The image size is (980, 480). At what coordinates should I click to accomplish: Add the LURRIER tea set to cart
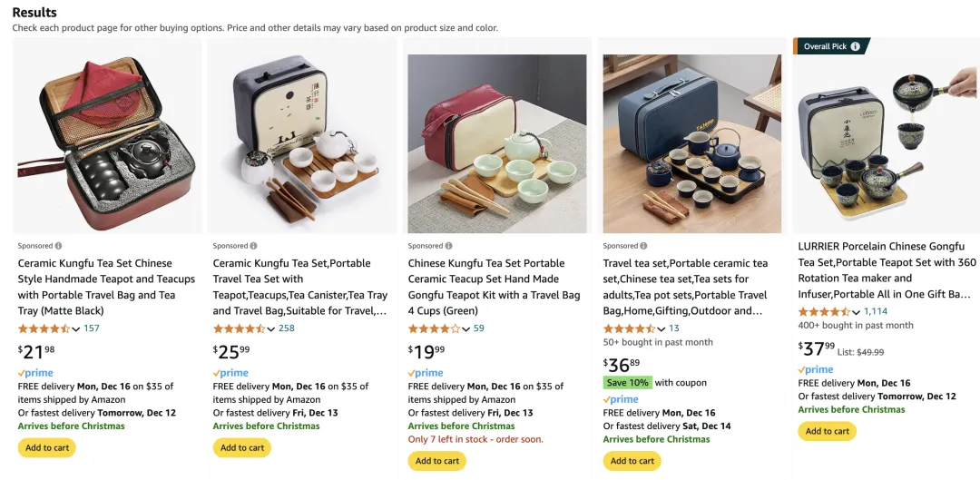(x=827, y=431)
